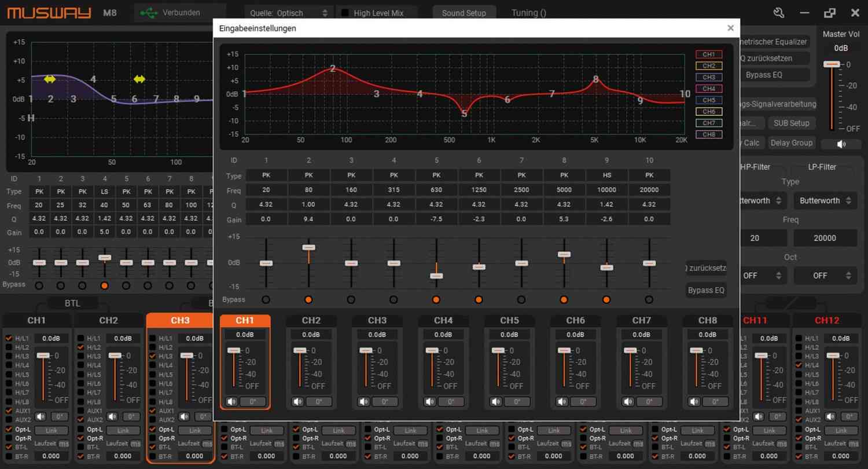Click the yellow arrow near EQ point 6
Screen dimensions: 868x469
(139, 79)
